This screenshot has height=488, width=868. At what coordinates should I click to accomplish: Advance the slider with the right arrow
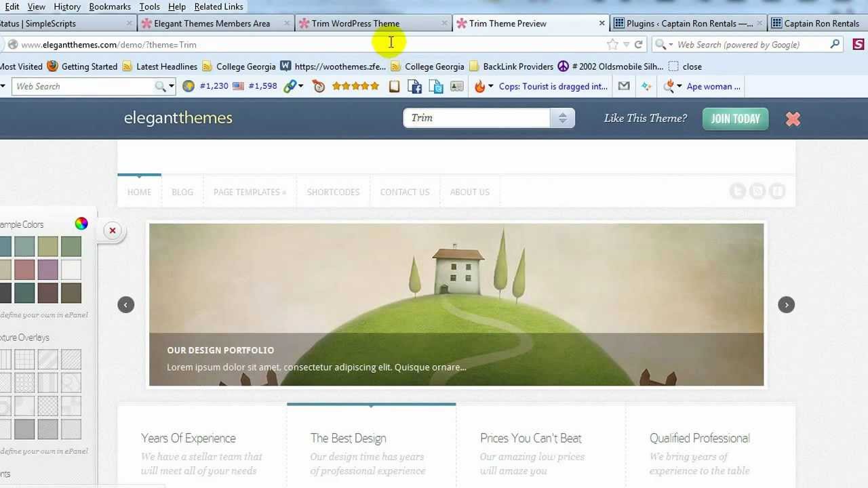(787, 305)
